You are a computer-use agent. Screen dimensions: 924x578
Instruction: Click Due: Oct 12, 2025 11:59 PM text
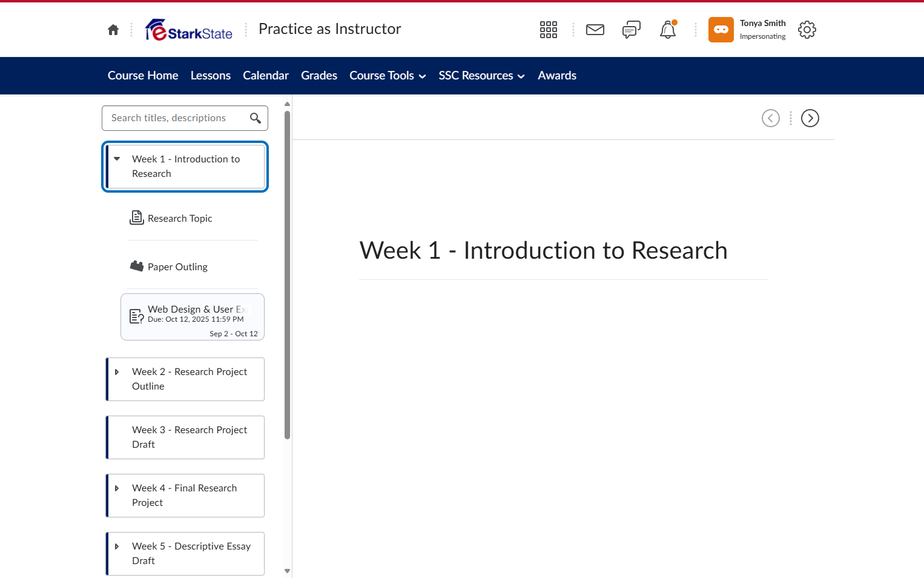[196, 319]
